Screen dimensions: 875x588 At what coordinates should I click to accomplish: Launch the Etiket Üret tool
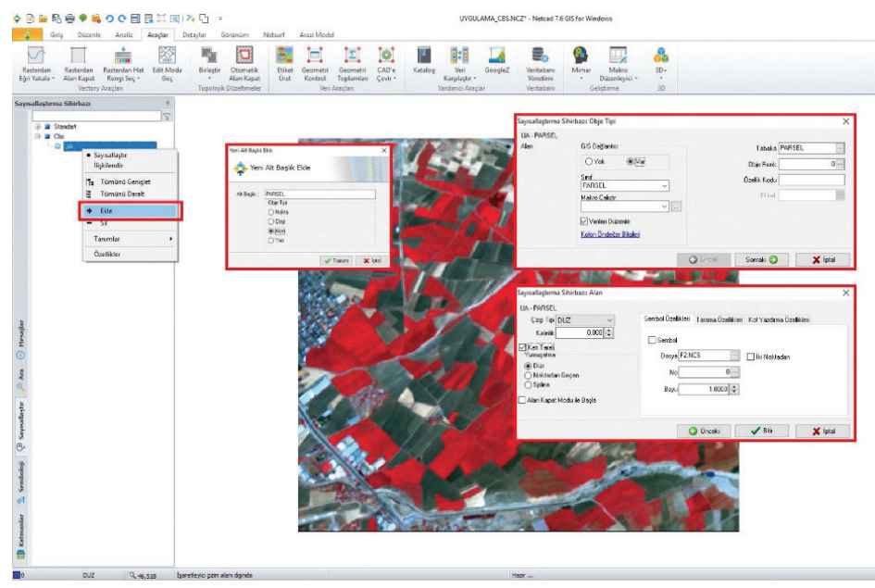click(x=285, y=56)
